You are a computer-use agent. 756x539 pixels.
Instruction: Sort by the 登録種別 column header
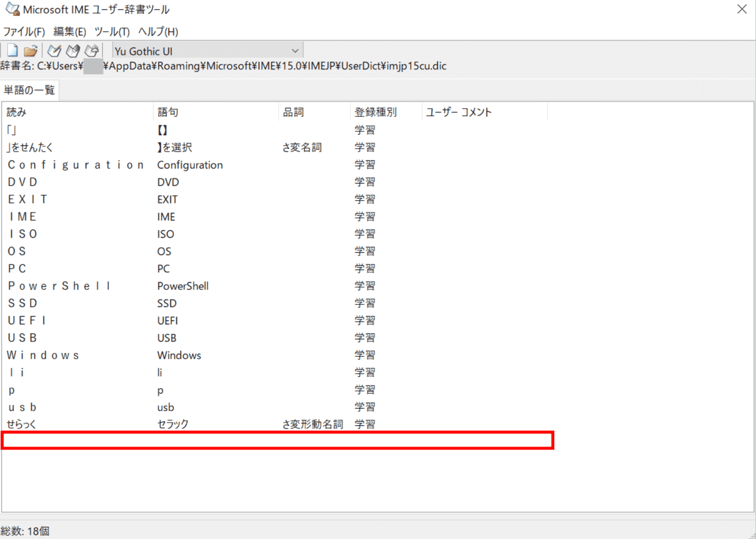tap(386, 112)
